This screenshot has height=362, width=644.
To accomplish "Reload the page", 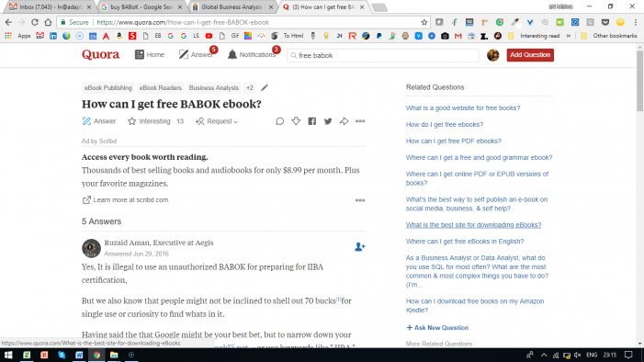I will (35, 22).
